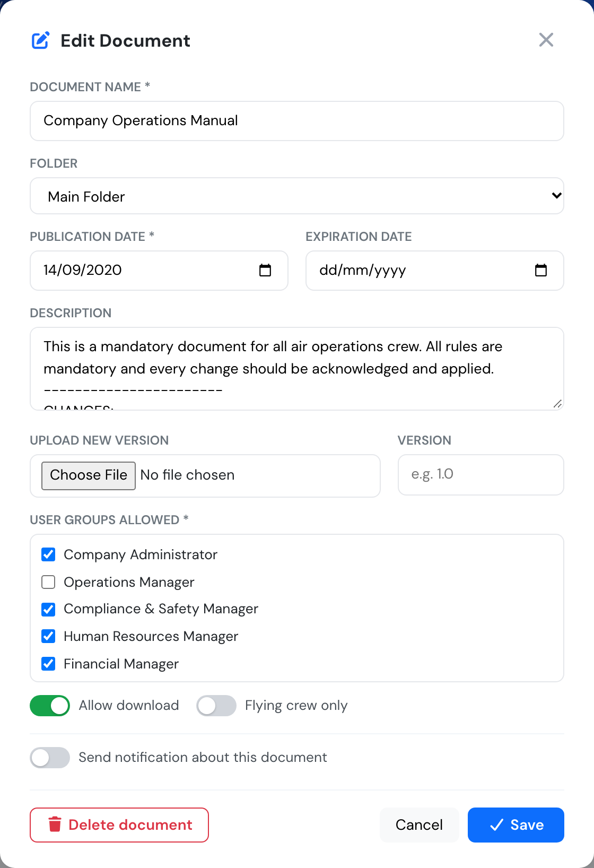Turn off the Allow download toggle
Viewport: 594px width, 868px height.
coord(50,706)
